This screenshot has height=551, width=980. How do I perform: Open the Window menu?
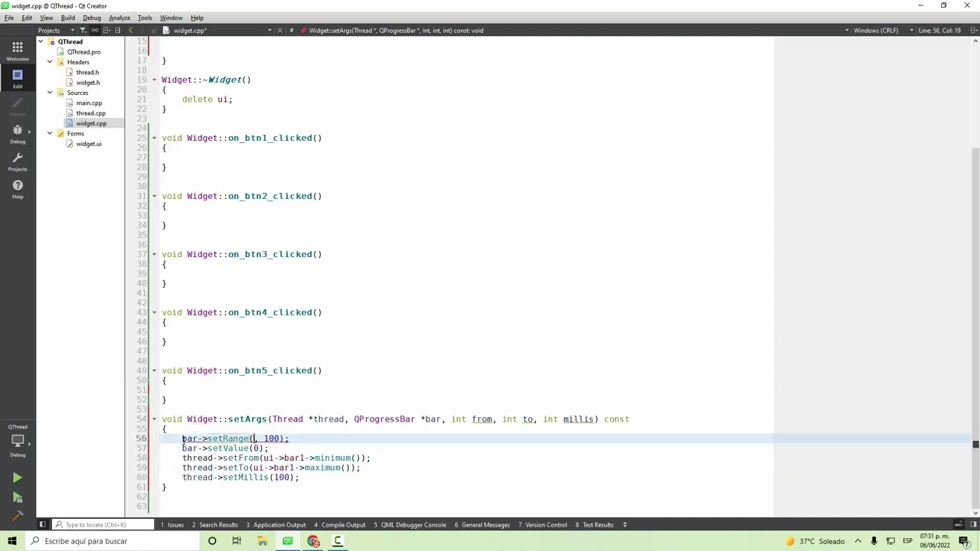pyautogui.click(x=171, y=18)
